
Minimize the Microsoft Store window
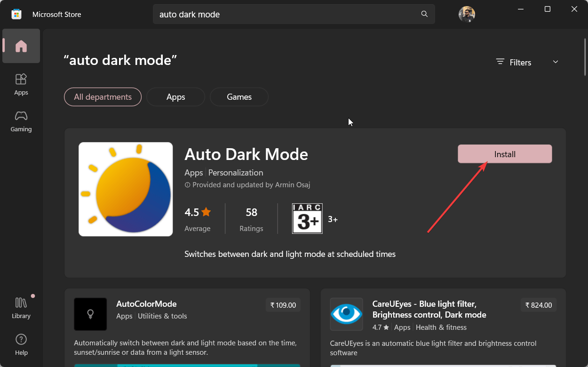coord(521,9)
